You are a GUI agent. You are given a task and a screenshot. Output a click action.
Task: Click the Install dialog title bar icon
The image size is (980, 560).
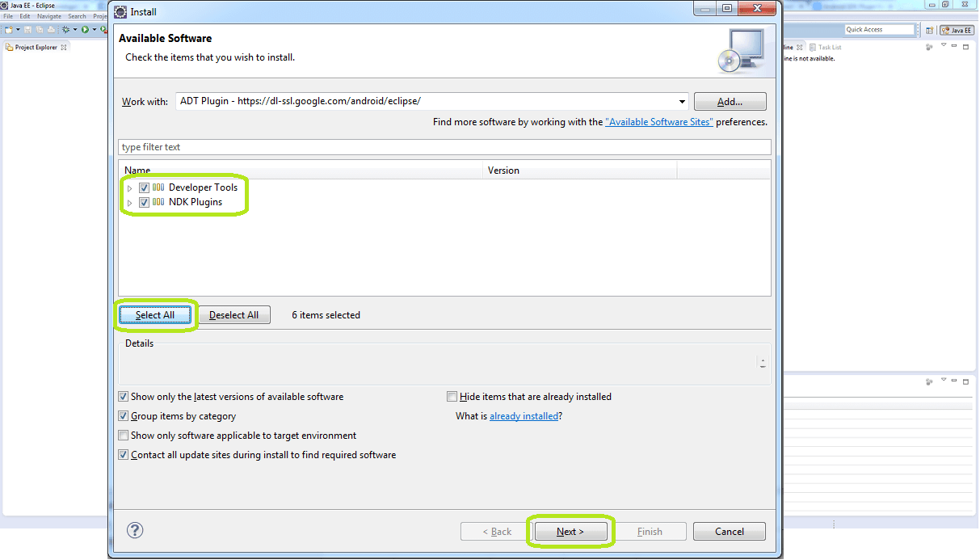pos(120,12)
